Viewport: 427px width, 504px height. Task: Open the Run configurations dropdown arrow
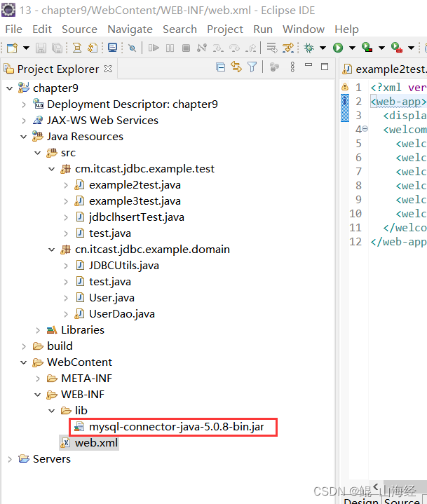click(353, 48)
